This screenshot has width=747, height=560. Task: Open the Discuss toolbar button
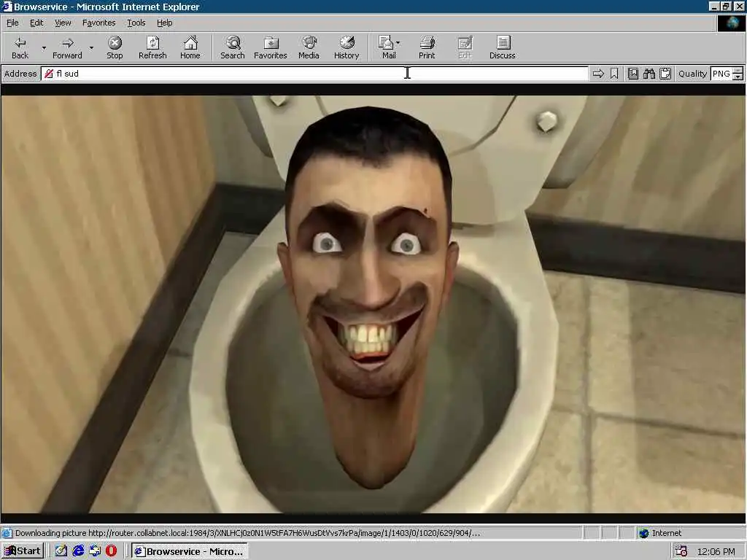click(502, 47)
